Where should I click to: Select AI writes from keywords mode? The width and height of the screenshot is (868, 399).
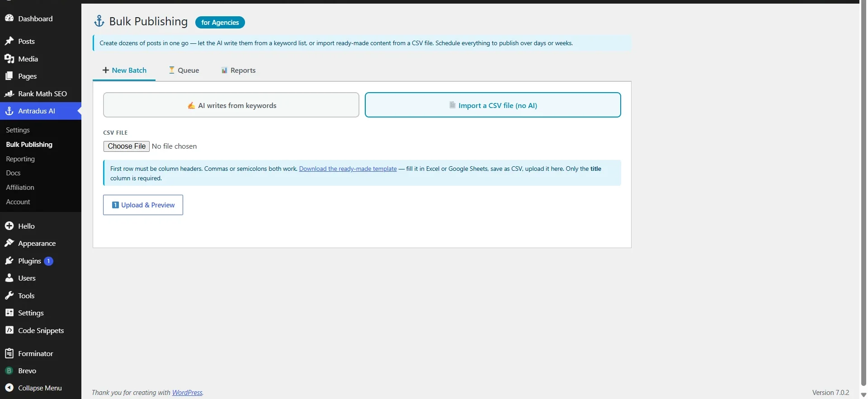click(x=231, y=105)
